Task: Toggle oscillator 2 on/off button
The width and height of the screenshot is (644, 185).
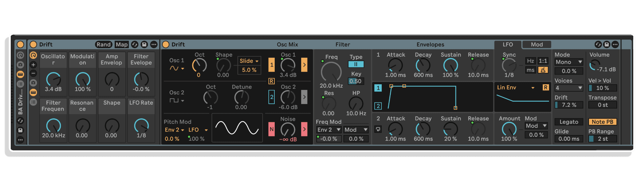Action: pos(272,97)
